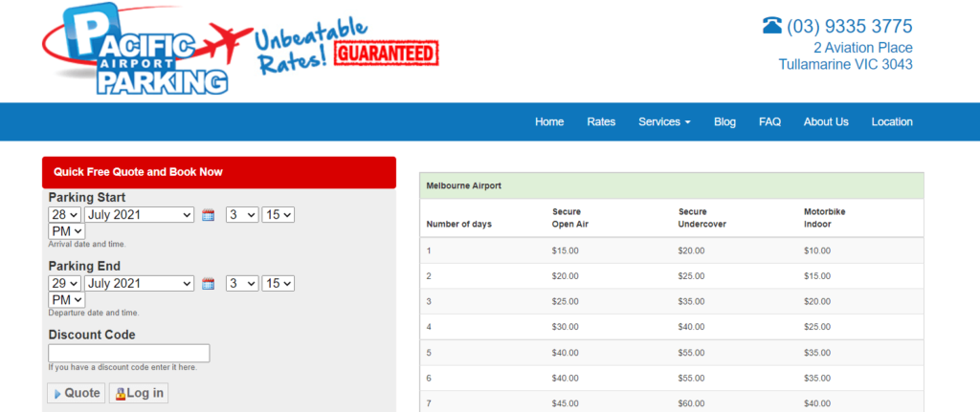This screenshot has height=412, width=980.
Task: Click the Melbourne Airport table header
Action: click(x=671, y=185)
